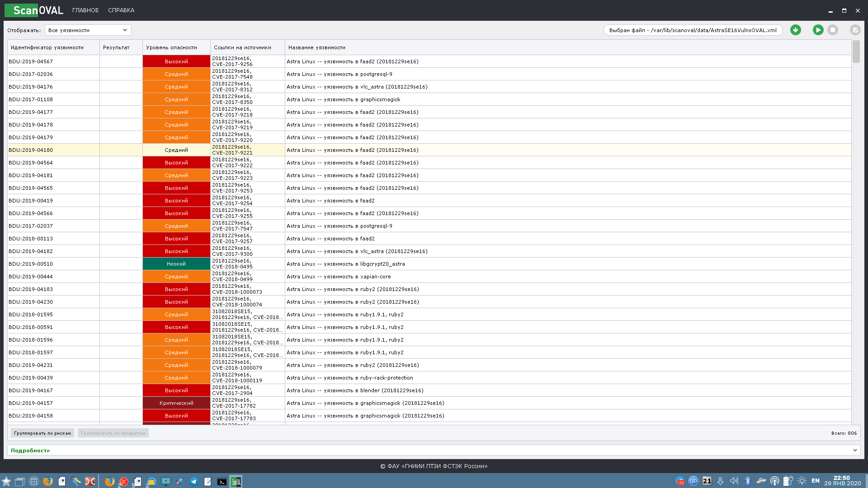Click the show desktop windows taskbar icon
Image resolution: width=868 pixels, height=488 pixels.
[x=19, y=481]
